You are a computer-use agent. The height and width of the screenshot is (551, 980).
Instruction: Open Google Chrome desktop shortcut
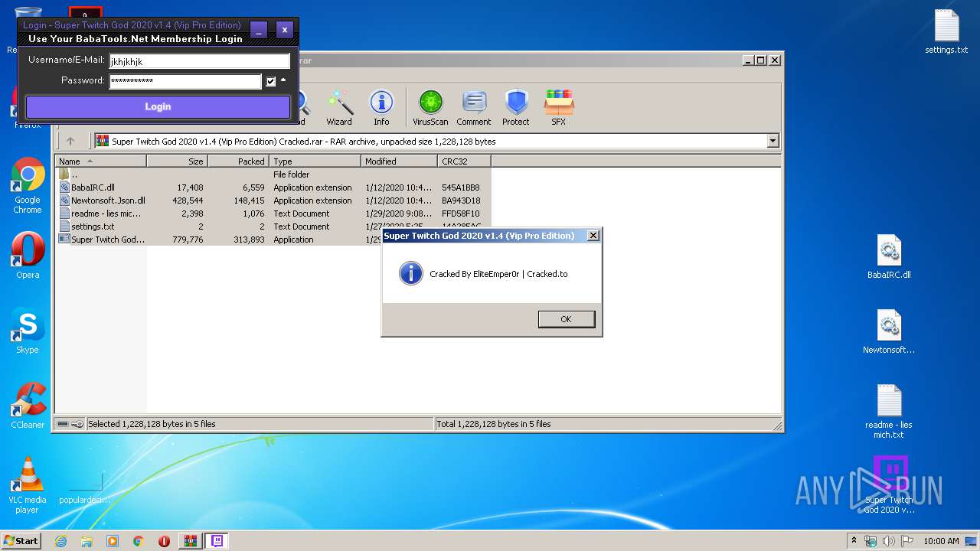(x=28, y=186)
